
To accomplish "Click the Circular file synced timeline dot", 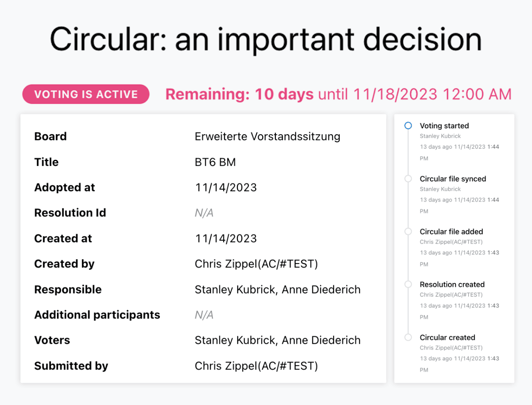I will [408, 179].
